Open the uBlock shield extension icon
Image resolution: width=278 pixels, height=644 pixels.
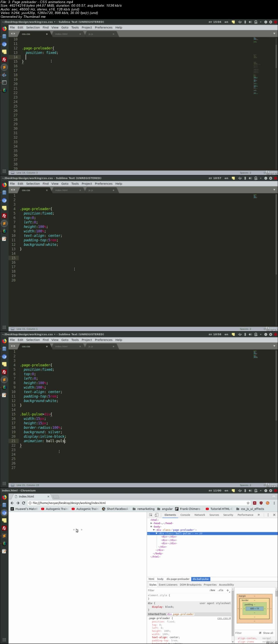click(261, 503)
